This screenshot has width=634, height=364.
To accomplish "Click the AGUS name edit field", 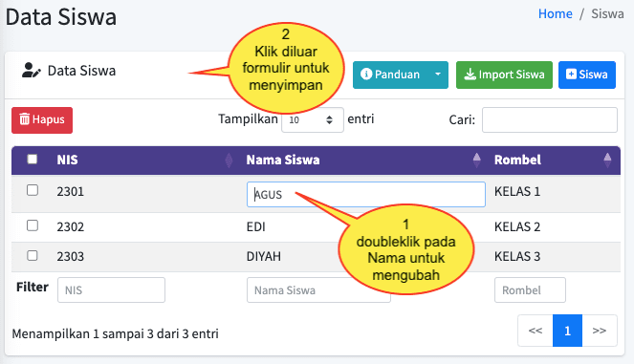I will pyautogui.click(x=366, y=194).
